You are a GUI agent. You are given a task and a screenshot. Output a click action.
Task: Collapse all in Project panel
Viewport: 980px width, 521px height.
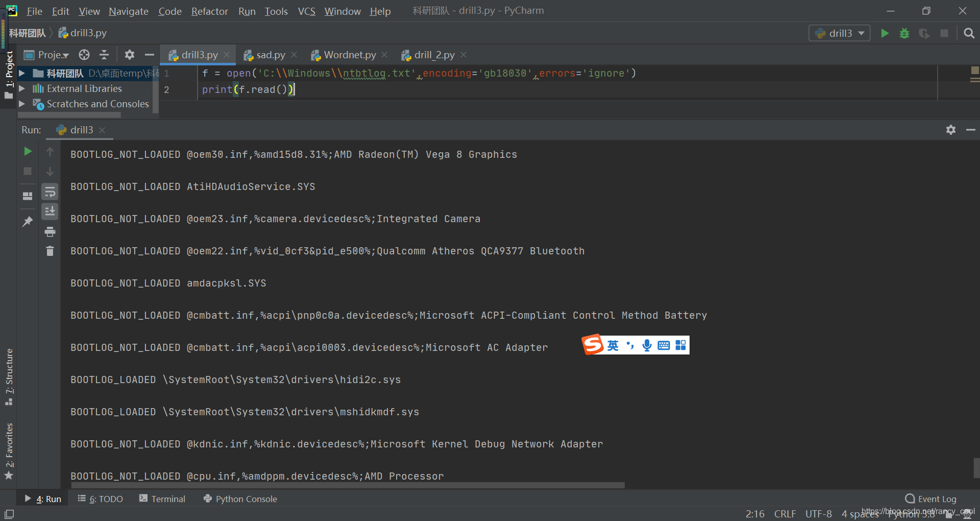click(104, 55)
